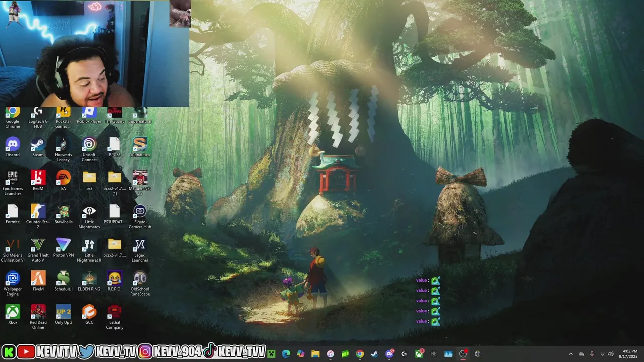This screenshot has height=362, width=644.
Task: Open Grand Theft Auto V shortcut
Action: tap(38, 250)
